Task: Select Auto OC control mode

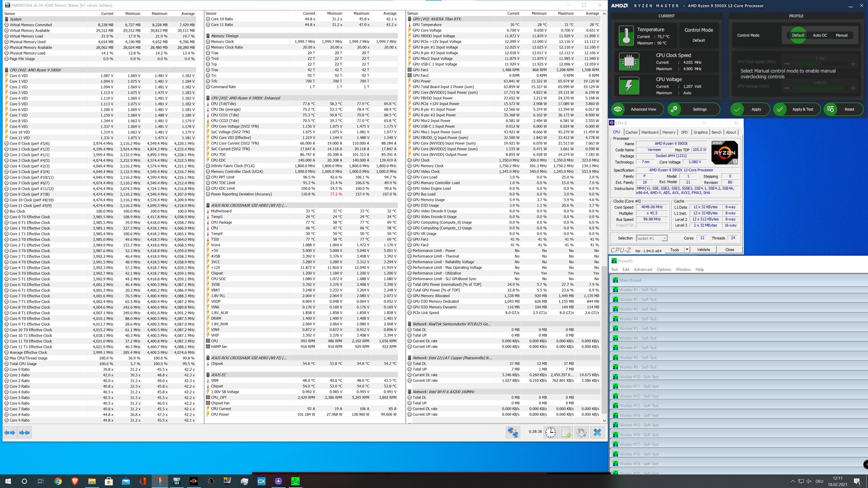Action: click(x=820, y=35)
